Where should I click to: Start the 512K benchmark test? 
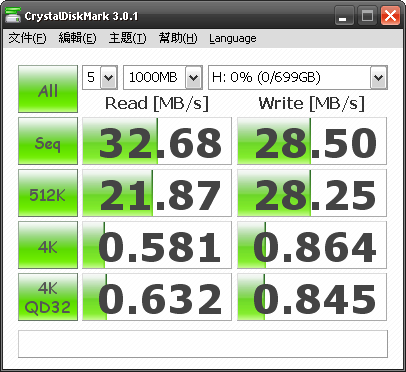click(48, 193)
